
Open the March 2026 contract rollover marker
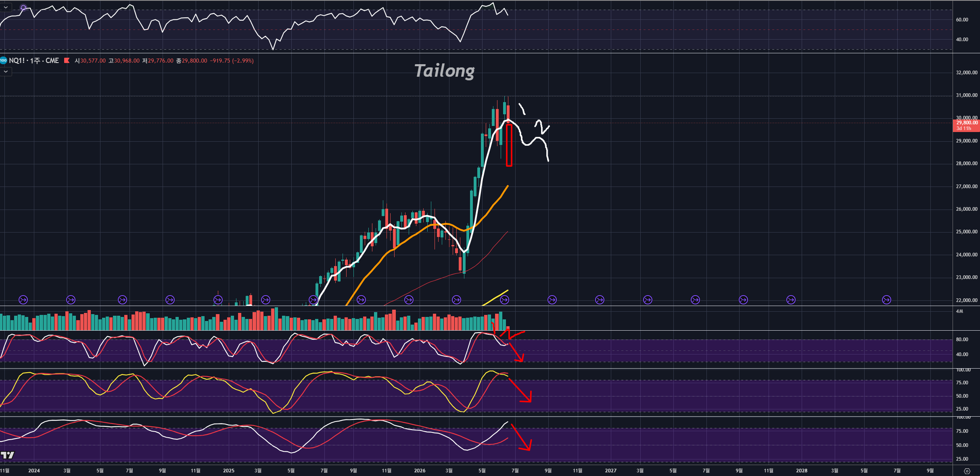[x=456, y=300]
